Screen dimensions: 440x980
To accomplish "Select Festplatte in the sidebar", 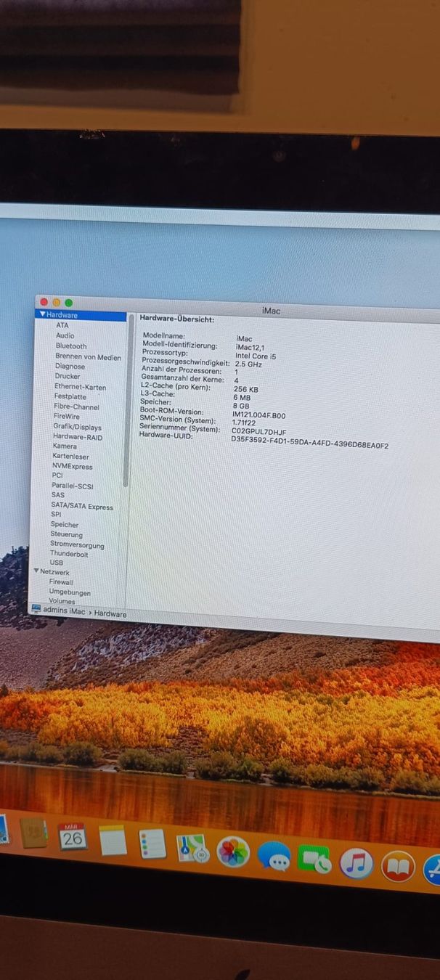I will coord(70,397).
